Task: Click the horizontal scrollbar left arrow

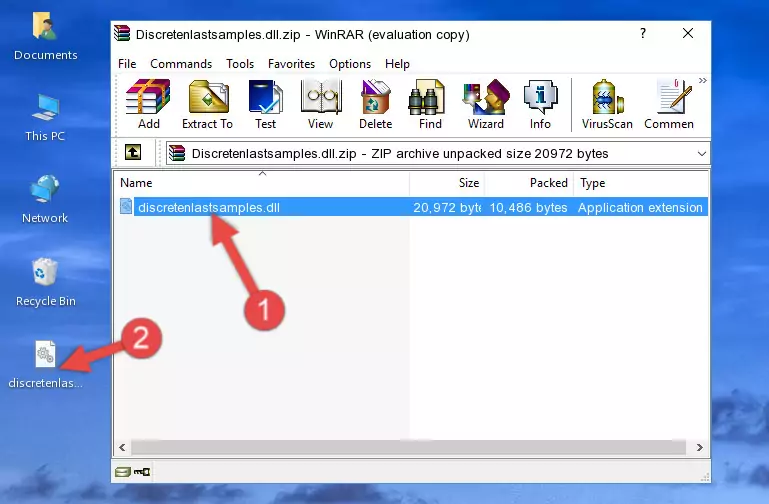Action: coord(122,447)
